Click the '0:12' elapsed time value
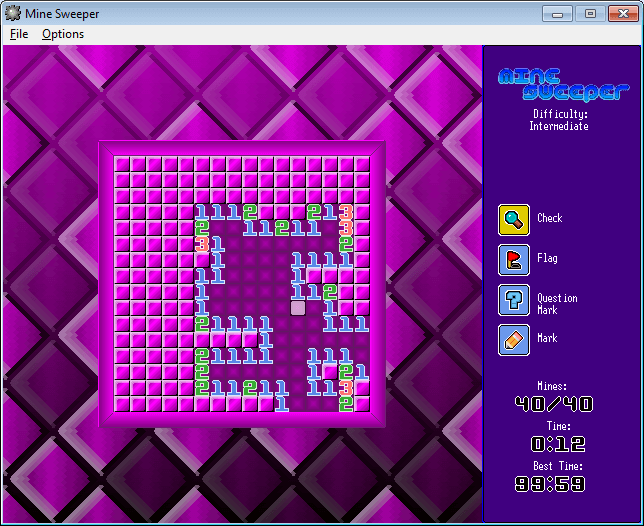 click(558, 444)
